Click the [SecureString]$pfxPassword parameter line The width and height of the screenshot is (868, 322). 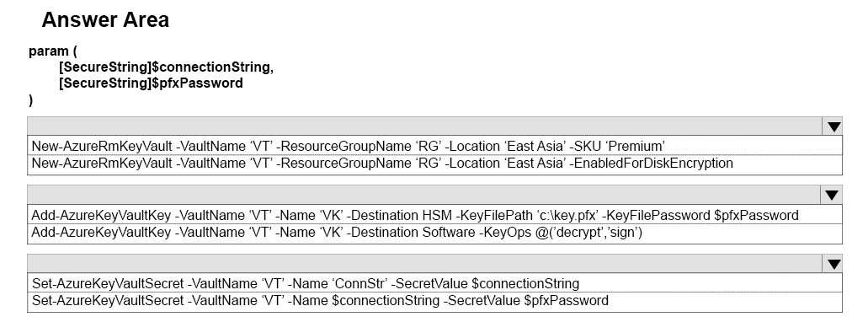(151, 83)
